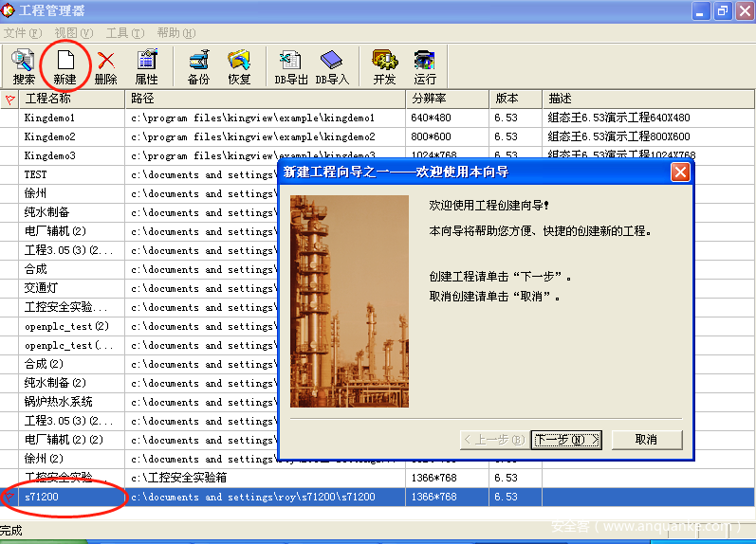Viewport: 756px width, 544px height.
Task: Click the 搜索 (Search) toolbar icon
Action: (24, 66)
